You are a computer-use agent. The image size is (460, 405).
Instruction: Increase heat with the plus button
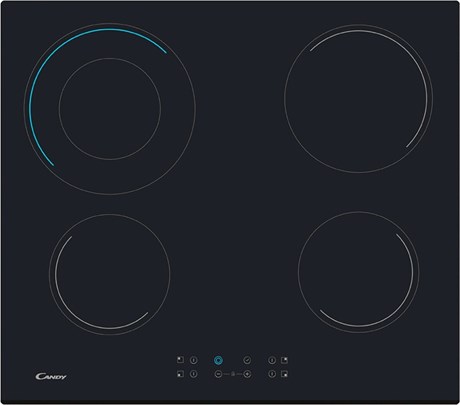247,374
